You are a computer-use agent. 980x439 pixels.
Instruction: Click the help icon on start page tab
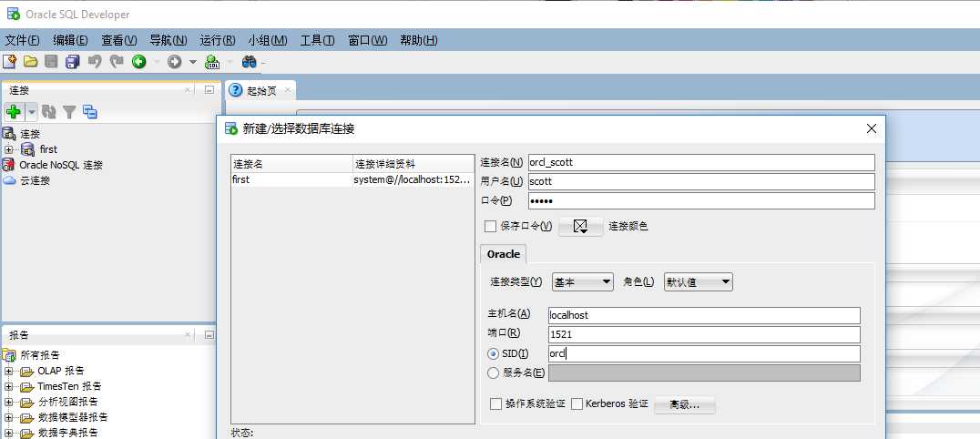point(236,90)
